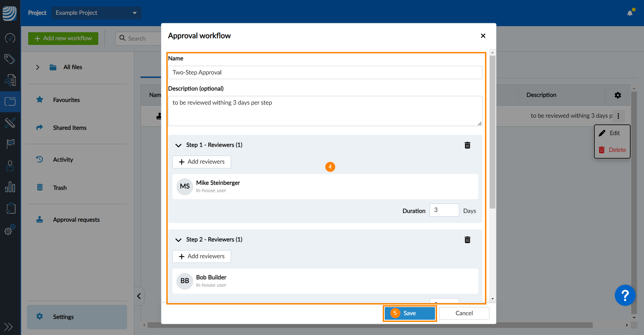644x335 pixels.
Task: Click the Description column header
Action: 541,95
